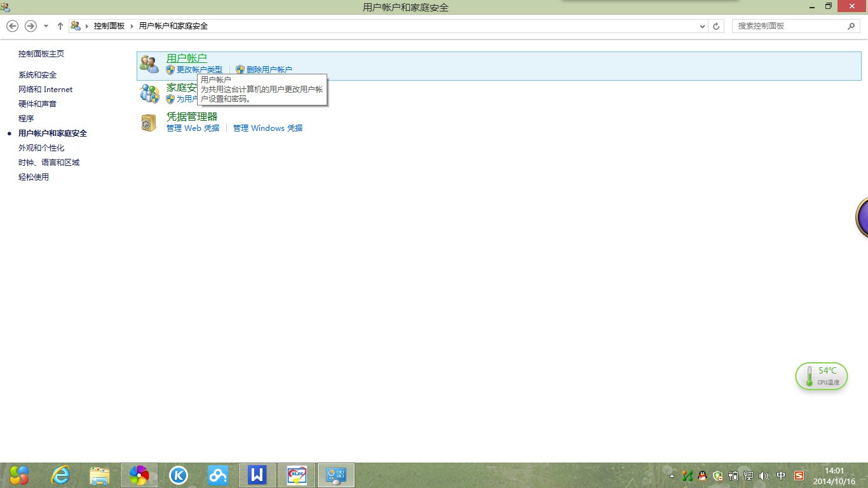
Task: Click the Up one level arrow
Action: coord(60,26)
